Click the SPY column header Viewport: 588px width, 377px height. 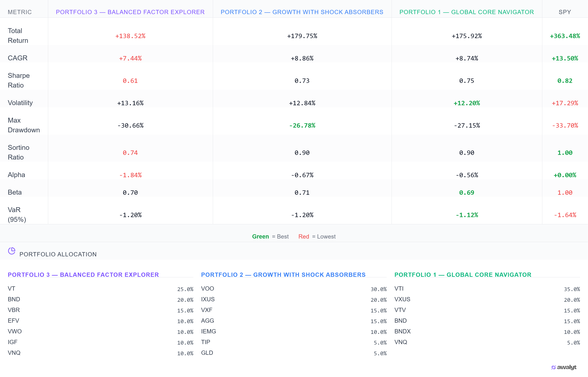pos(565,12)
